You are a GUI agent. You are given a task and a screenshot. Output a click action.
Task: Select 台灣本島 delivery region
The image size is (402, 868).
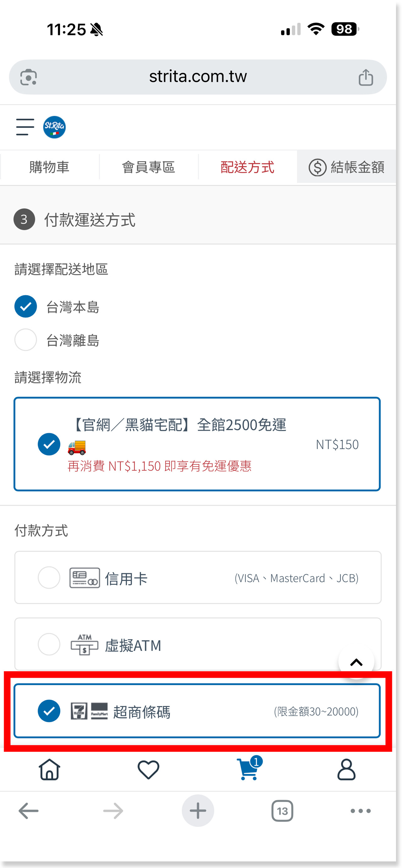25,306
